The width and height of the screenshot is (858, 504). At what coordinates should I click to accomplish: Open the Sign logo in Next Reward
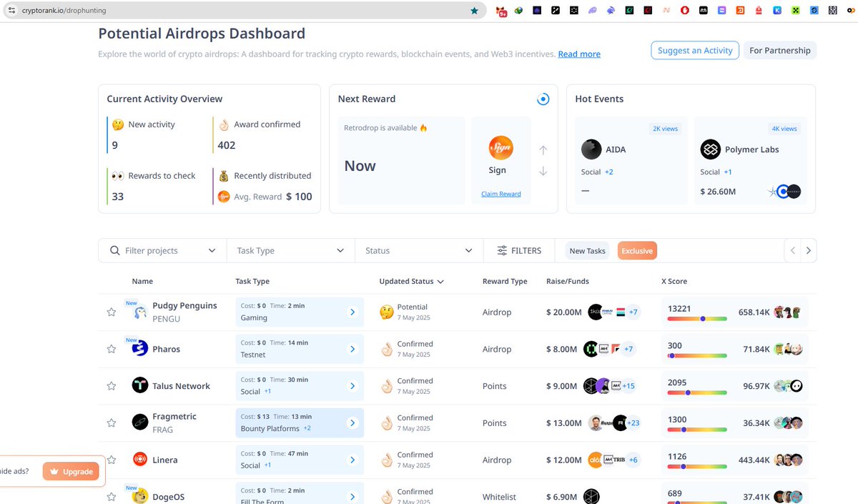[501, 148]
